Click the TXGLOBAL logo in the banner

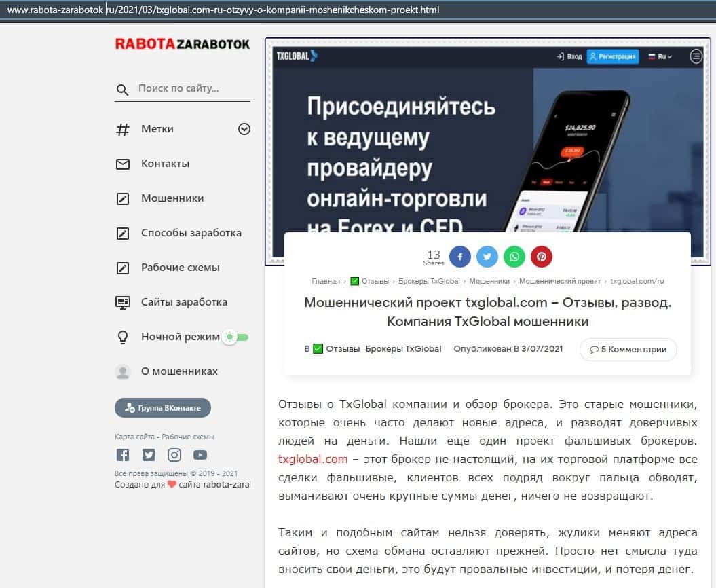tap(297, 56)
